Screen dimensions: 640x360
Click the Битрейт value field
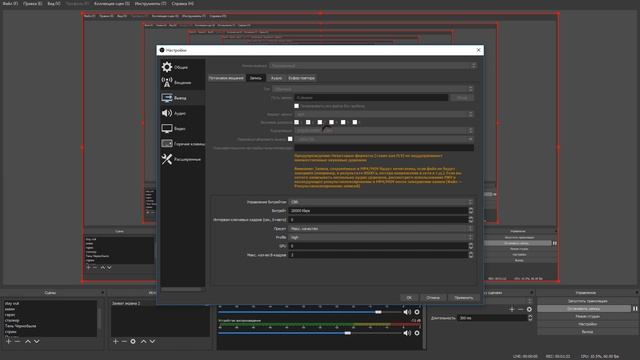tap(378, 211)
